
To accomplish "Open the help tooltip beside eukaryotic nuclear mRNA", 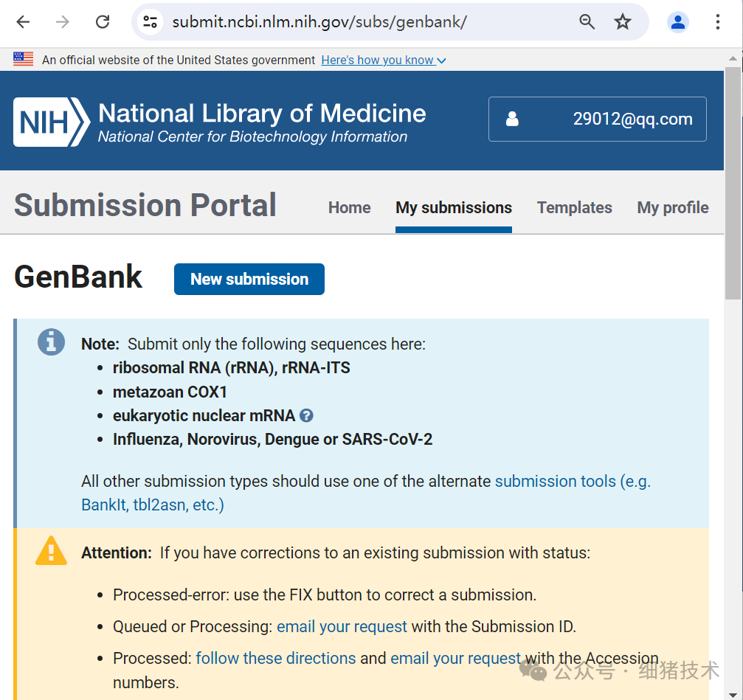I will point(306,415).
